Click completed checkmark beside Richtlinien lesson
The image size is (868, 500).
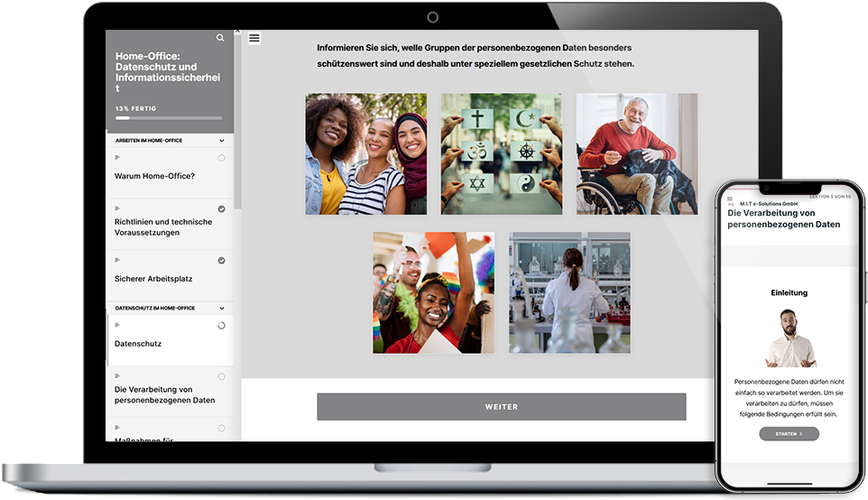point(221,208)
